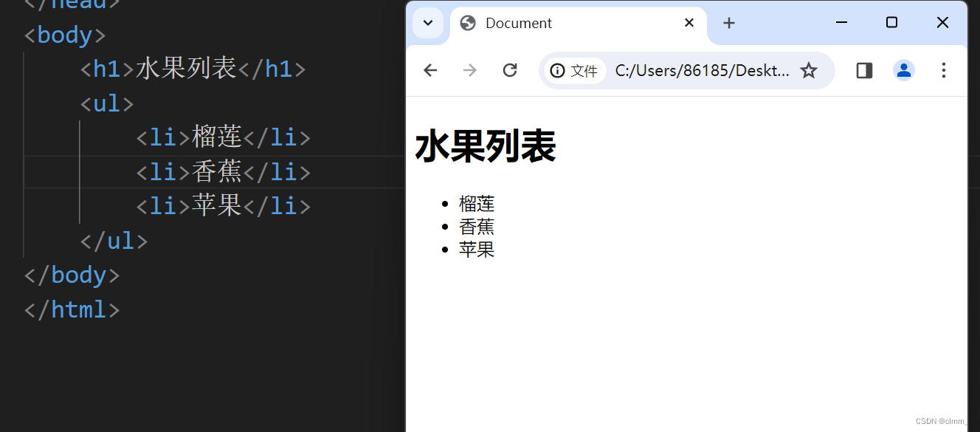Open the tab search chevron
The image size is (980, 432).
428,23
